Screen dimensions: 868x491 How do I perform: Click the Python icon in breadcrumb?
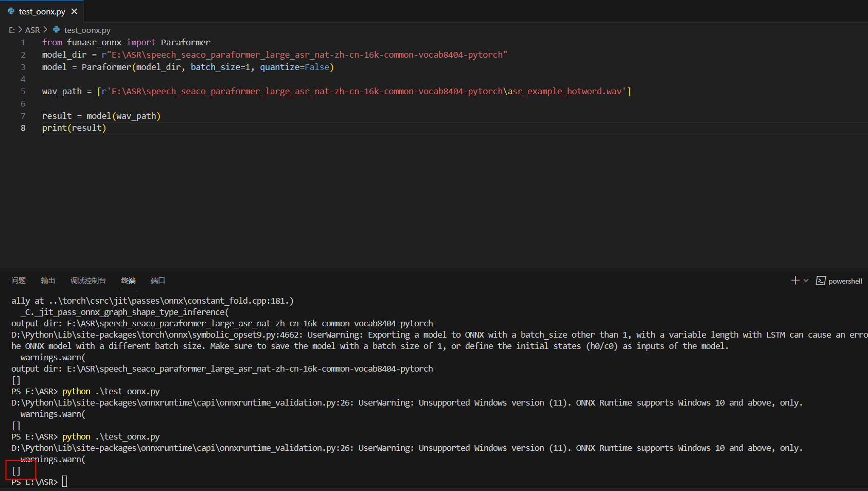[x=57, y=30]
